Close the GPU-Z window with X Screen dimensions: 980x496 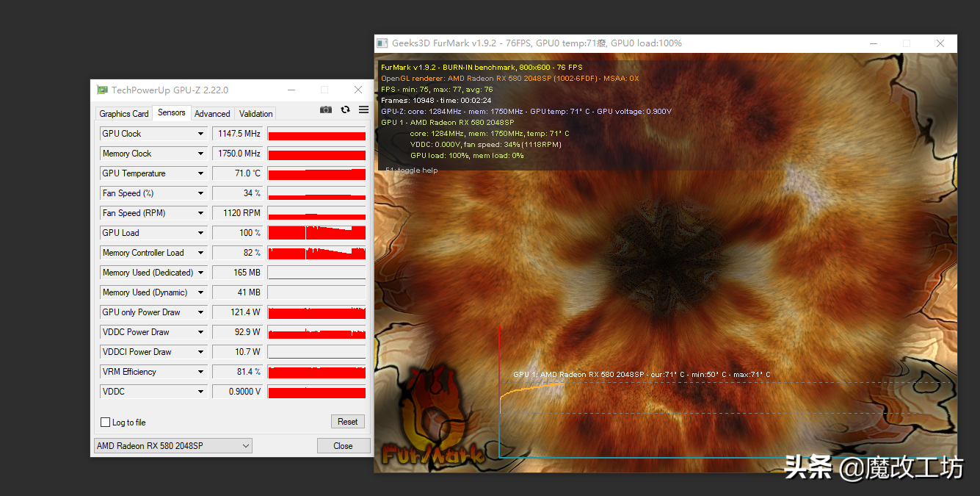coord(358,90)
